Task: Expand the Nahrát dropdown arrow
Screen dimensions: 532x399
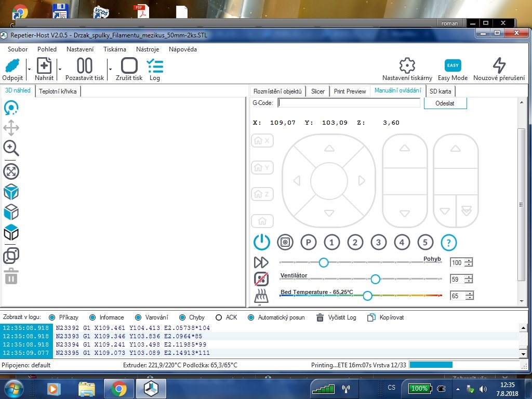Action: pyautogui.click(x=60, y=69)
